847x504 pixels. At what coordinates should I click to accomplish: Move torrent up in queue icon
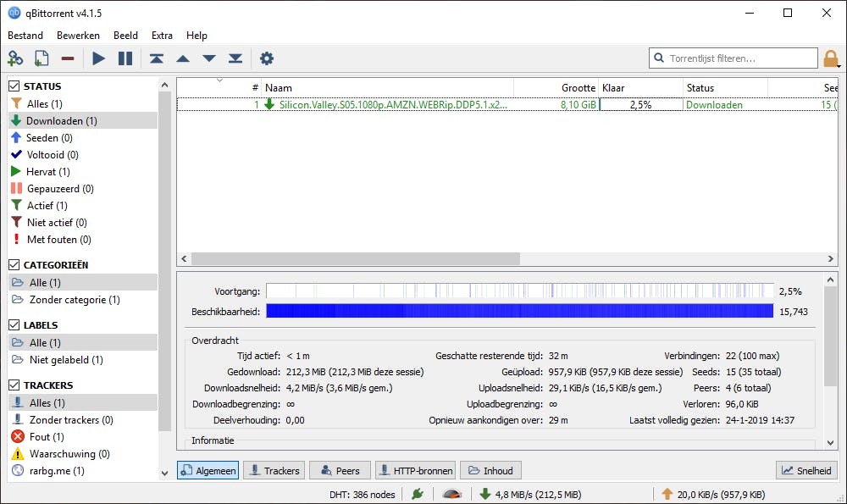[x=183, y=58]
